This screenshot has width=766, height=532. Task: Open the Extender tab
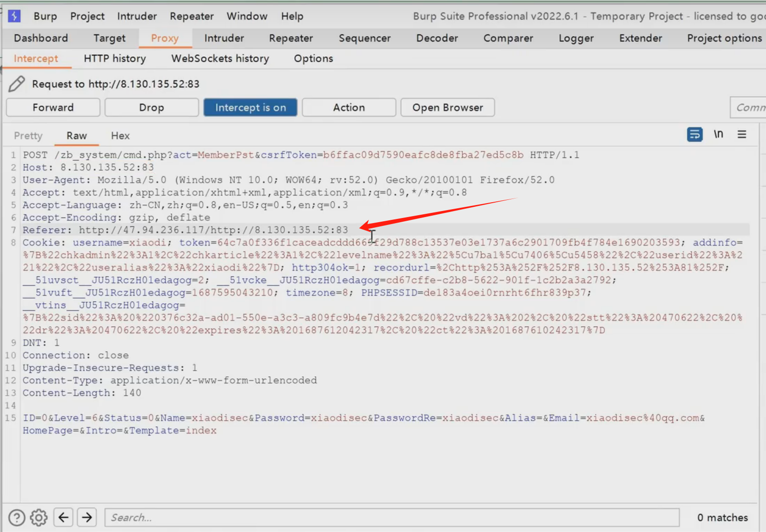point(641,38)
